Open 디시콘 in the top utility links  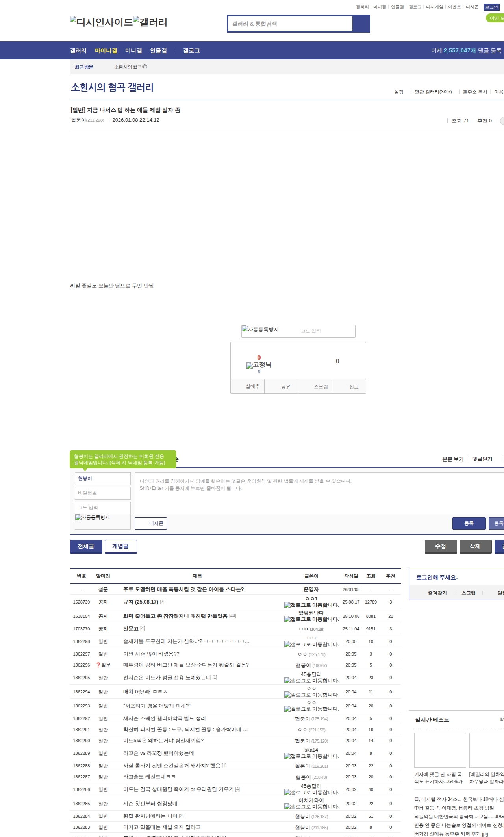(472, 7)
